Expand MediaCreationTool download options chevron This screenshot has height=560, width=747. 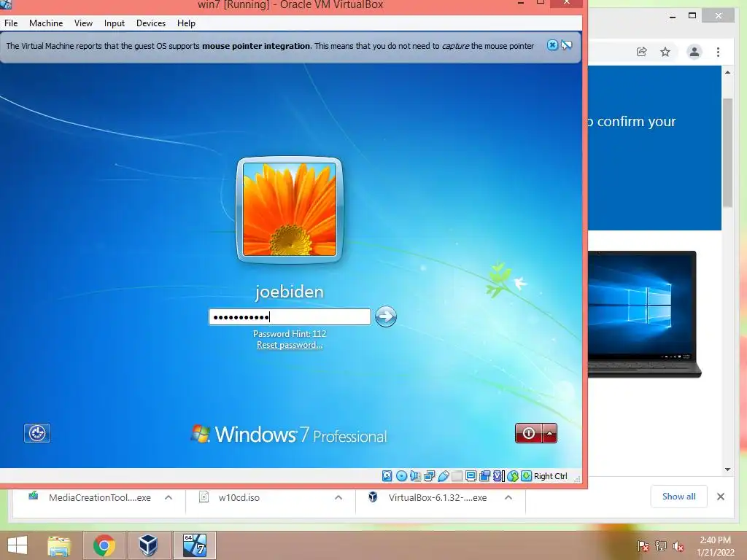169,497
